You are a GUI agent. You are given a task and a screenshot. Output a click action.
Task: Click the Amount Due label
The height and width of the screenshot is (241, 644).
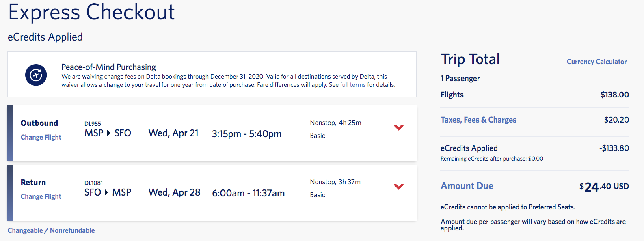467,186
